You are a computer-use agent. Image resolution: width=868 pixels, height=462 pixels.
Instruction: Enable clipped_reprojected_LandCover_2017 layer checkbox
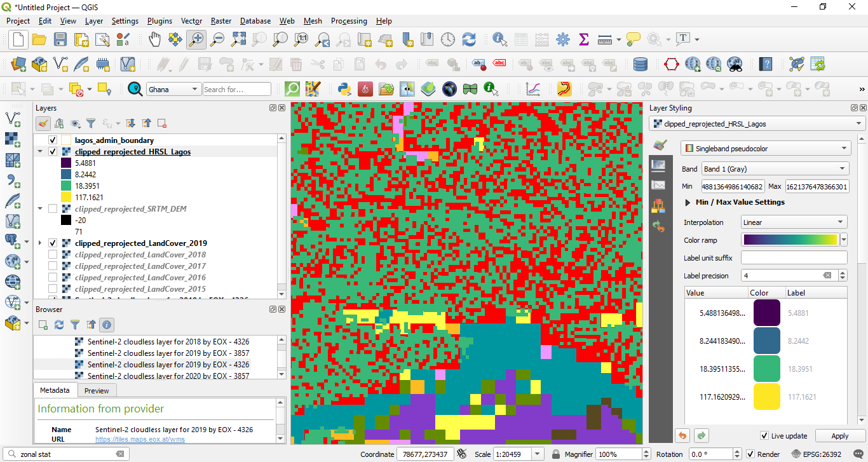[x=53, y=266]
